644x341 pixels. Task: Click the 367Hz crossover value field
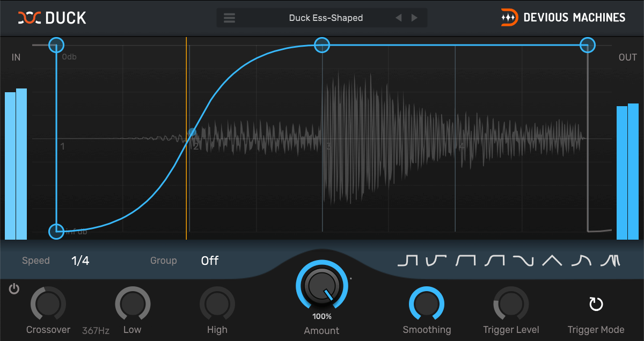pos(96,331)
